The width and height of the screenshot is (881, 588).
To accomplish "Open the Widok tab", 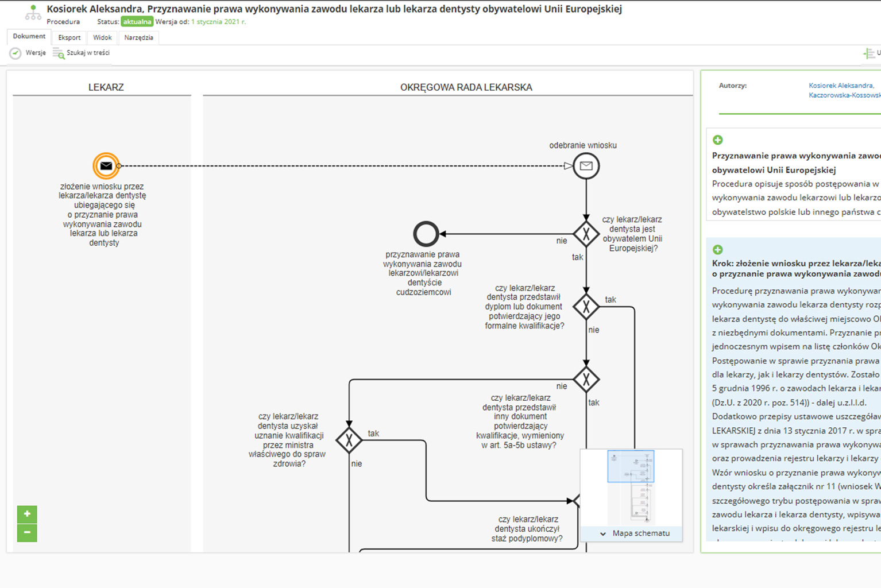I will [x=102, y=38].
